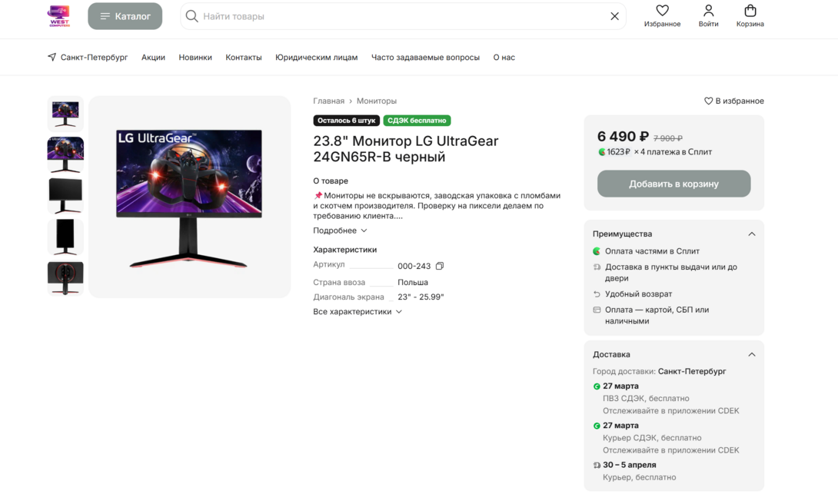Screen dimensions: 838x504
Task: Click Доставка в пункты выдачи advantage
Action: [x=665, y=272]
